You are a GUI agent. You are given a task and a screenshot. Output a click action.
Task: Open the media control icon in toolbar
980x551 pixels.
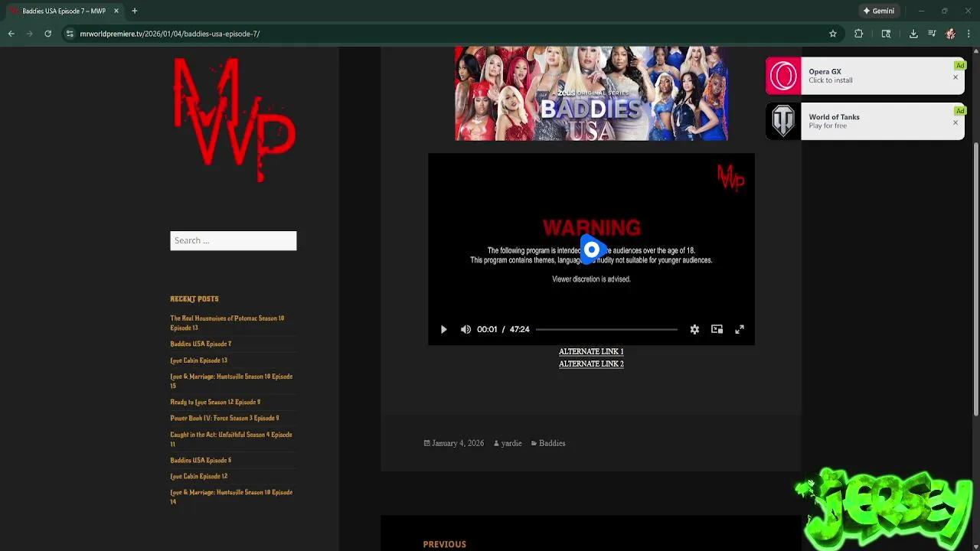pos(932,34)
